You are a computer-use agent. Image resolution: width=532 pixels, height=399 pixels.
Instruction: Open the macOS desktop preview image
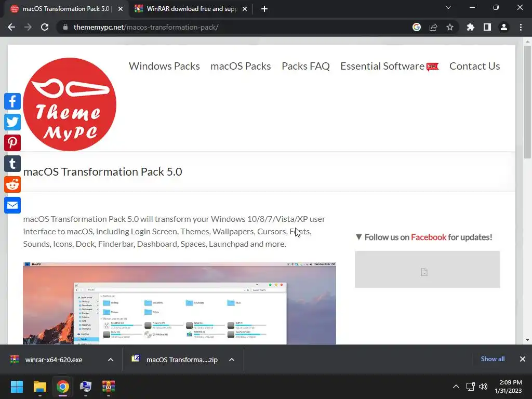(179, 303)
